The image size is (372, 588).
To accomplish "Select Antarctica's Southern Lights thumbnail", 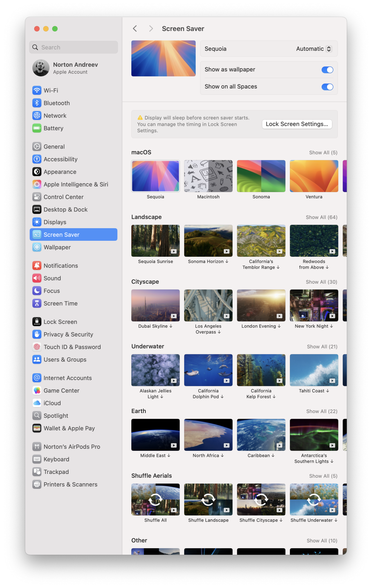I will coord(314,435).
